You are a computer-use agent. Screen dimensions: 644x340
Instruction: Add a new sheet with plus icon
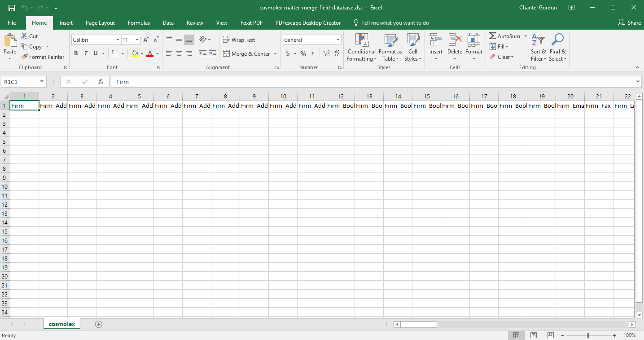point(99,324)
